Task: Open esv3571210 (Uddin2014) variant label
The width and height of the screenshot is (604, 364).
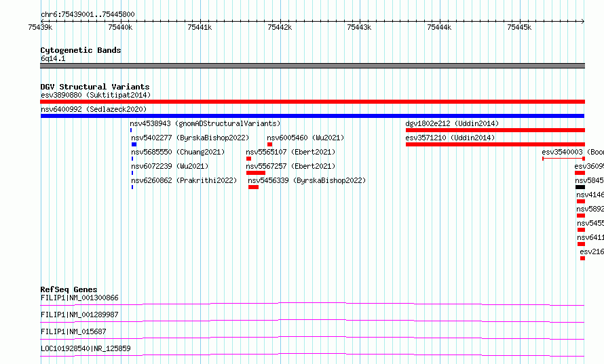Action: (x=450, y=138)
